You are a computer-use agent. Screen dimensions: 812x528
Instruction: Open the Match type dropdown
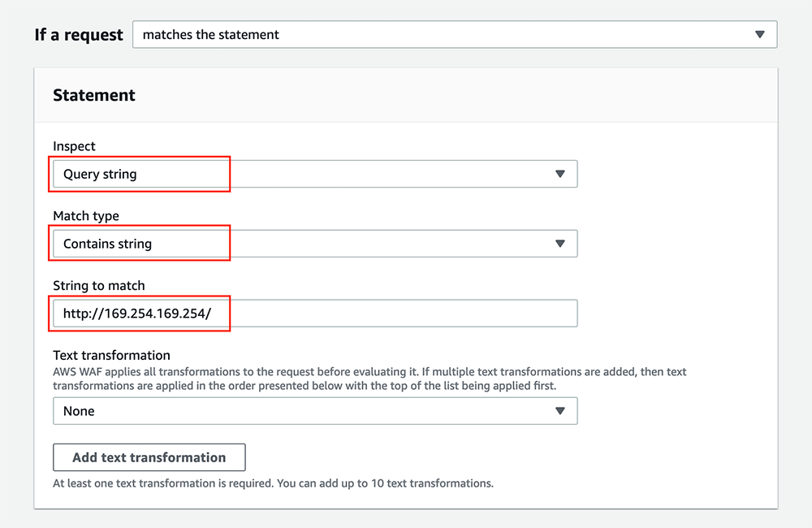coord(315,244)
